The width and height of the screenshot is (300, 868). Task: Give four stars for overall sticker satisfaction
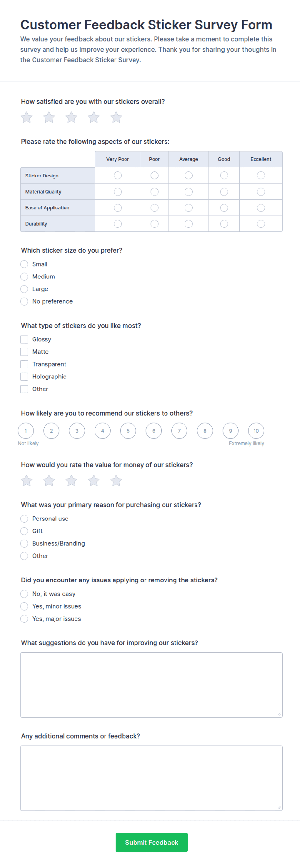click(x=94, y=117)
